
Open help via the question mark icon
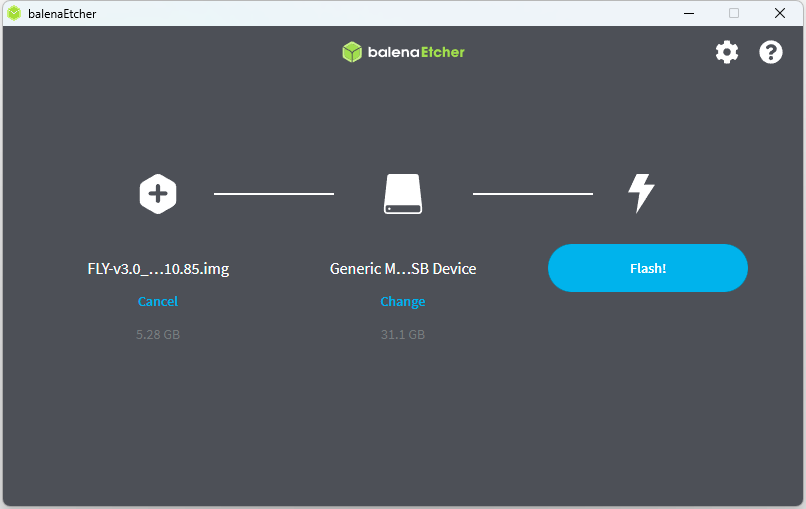(771, 52)
